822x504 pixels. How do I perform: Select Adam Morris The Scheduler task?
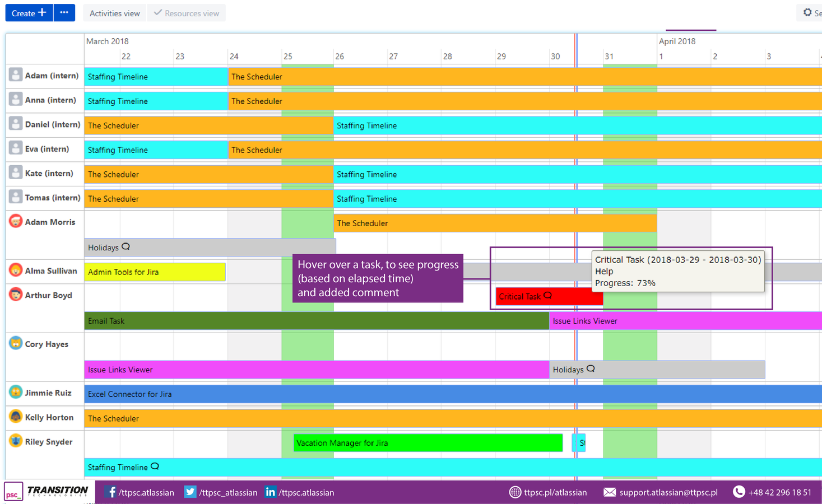click(495, 223)
